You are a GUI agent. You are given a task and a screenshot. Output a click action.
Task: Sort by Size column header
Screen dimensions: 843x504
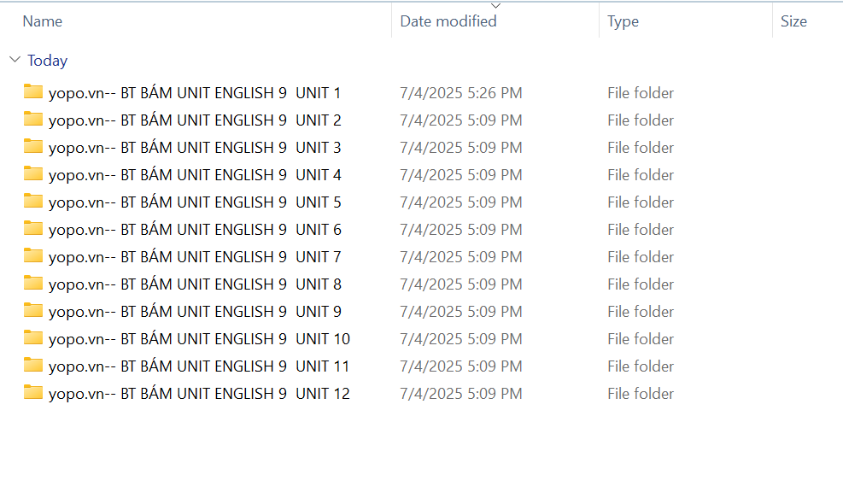coord(793,21)
